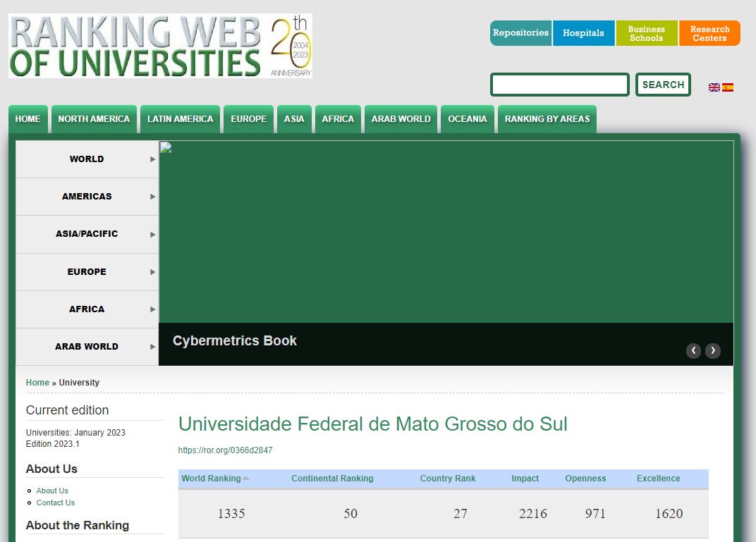Open the Repositories ranking button

coord(520,33)
